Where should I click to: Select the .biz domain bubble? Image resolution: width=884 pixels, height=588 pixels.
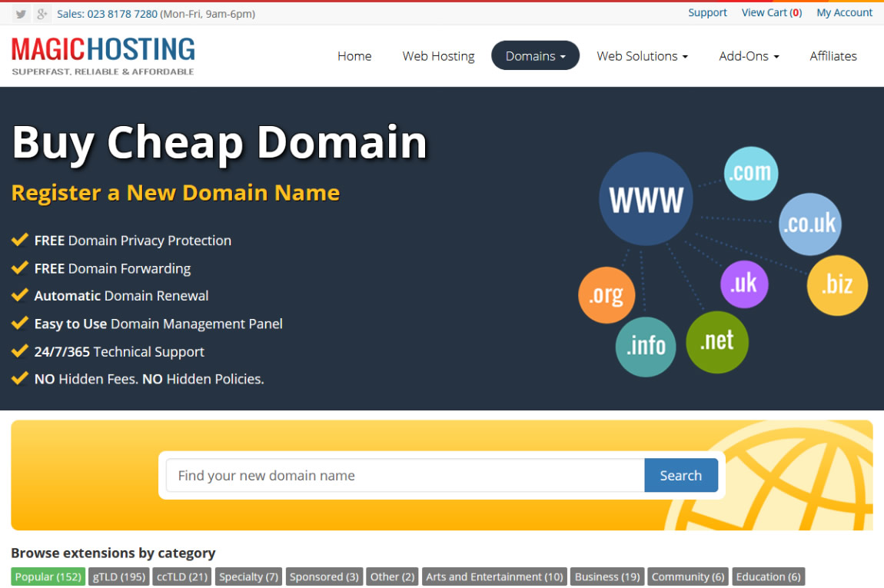coord(837,285)
